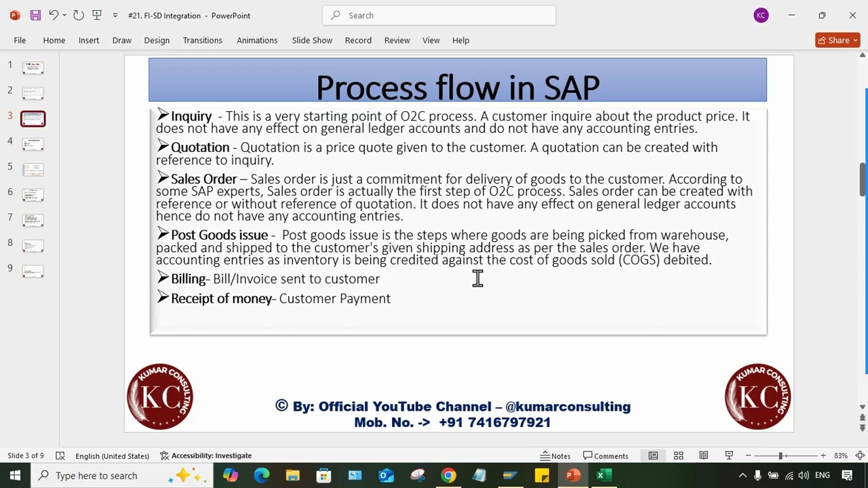Start presentation from beginning icon
The width and height of the screenshot is (868, 488).
96,15
